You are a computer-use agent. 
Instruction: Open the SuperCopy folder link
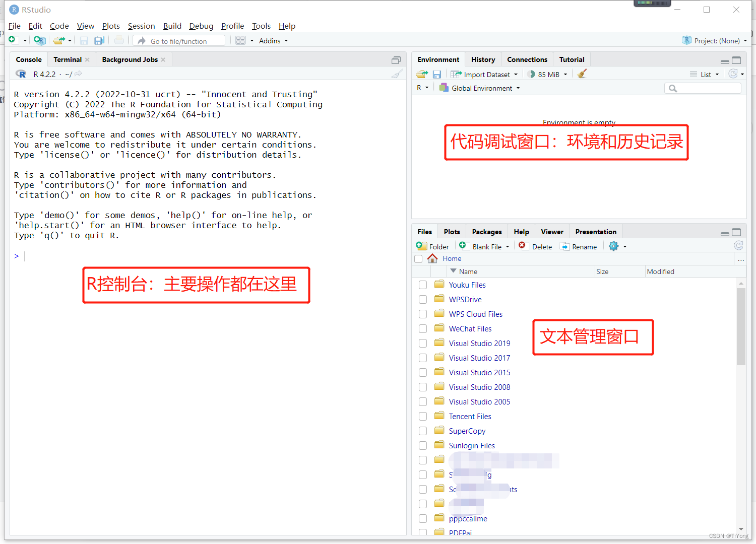467,431
